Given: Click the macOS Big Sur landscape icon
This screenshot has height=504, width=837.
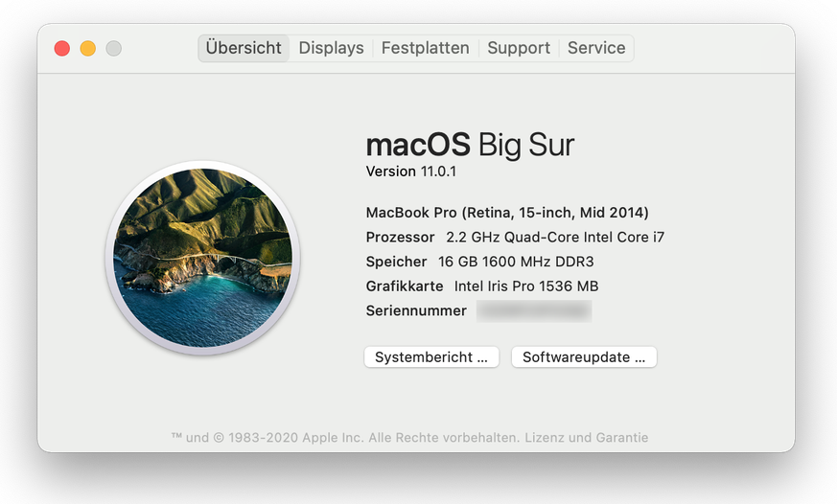Looking at the screenshot, I should click(202, 259).
